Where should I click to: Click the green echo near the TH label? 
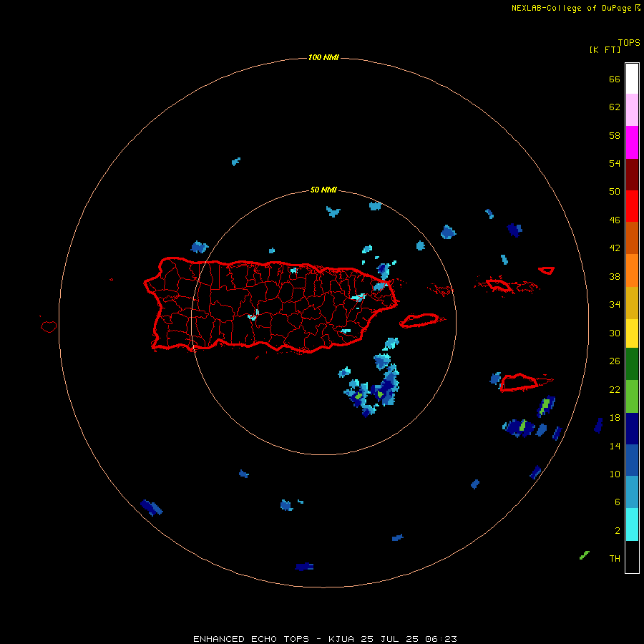coord(584,555)
